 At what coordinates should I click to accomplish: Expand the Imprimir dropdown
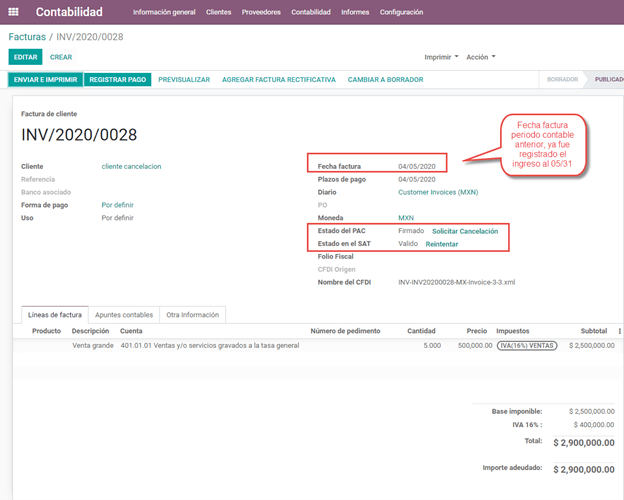441,57
